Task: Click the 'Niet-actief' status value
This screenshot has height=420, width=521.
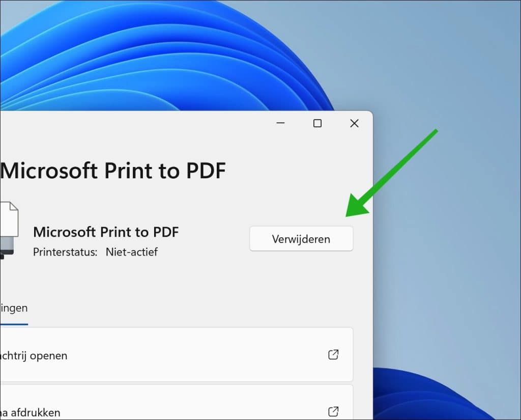Action: 132,252
